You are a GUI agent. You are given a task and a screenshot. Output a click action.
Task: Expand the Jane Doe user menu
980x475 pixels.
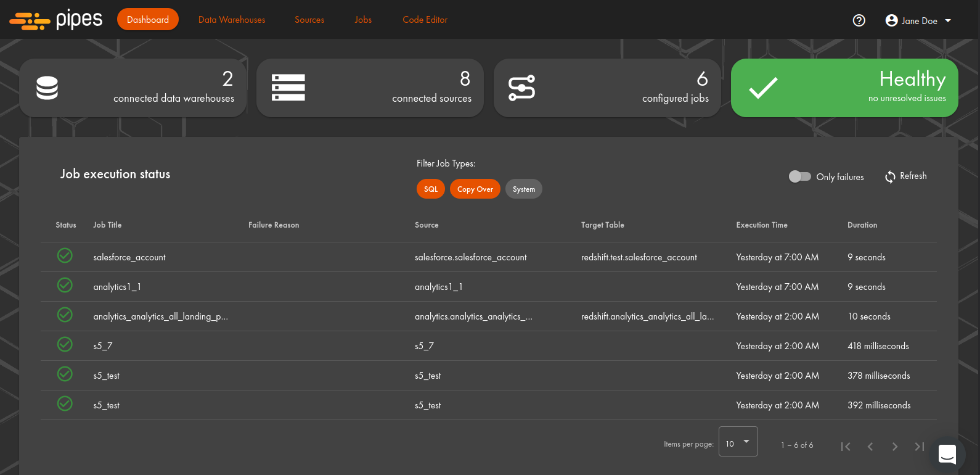pyautogui.click(x=918, y=20)
